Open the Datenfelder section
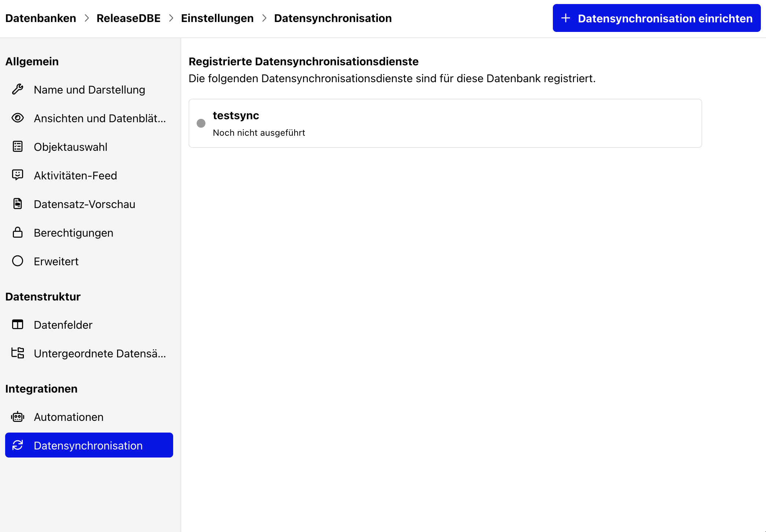766x532 pixels. [x=89, y=325]
